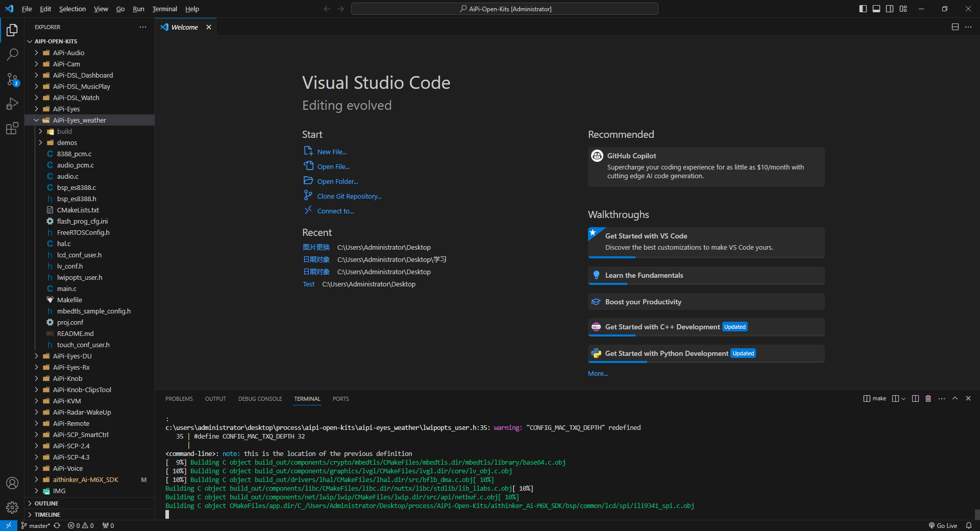980x531 pixels.
Task: Click the split editor right icon
Action: coord(955,27)
